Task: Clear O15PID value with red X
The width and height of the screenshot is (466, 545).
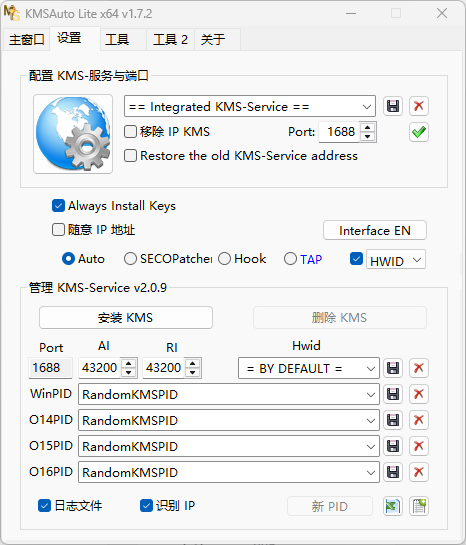Action: [419, 446]
